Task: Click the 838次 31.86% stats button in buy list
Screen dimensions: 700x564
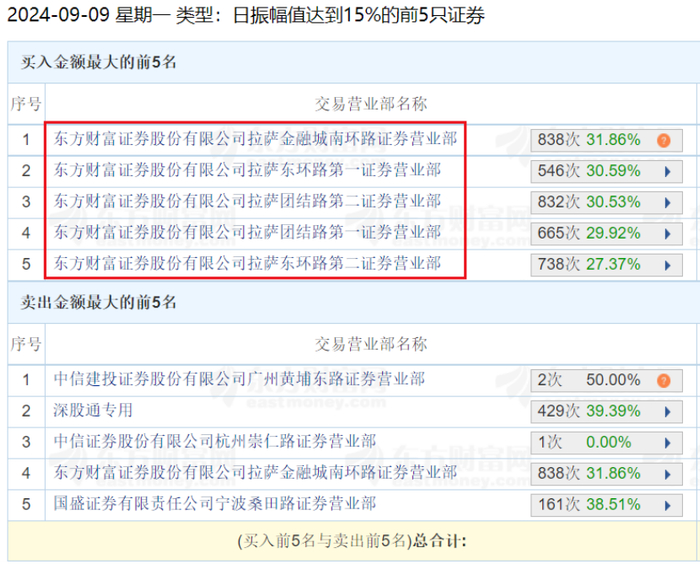Action: coord(606,140)
